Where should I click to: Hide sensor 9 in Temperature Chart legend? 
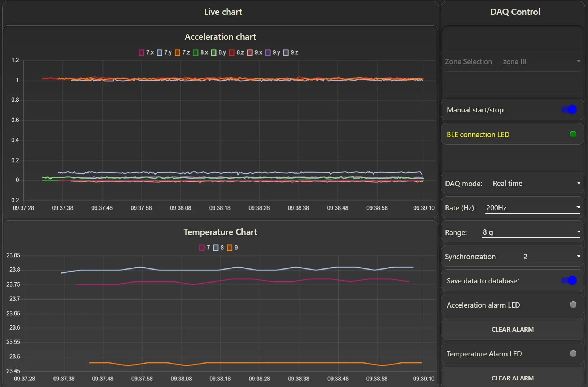point(232,248)
